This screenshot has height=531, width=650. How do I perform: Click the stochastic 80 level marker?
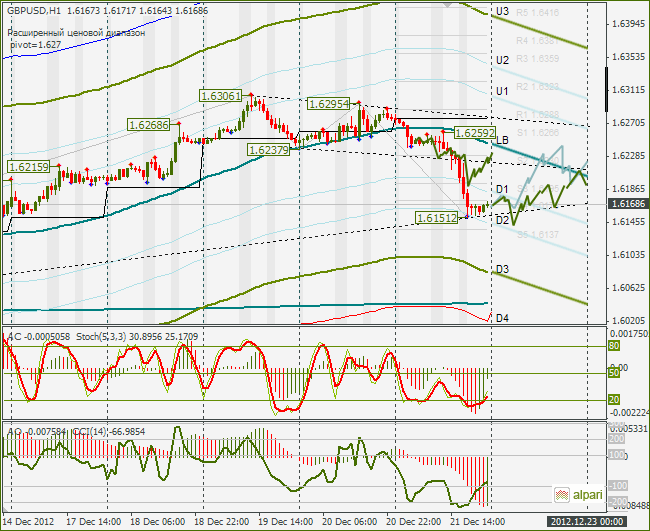point(614,346)
